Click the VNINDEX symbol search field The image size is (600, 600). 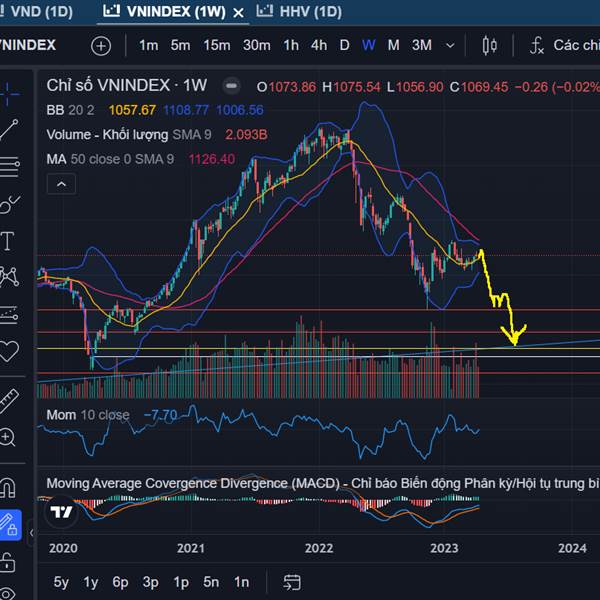tap(28, 46)
